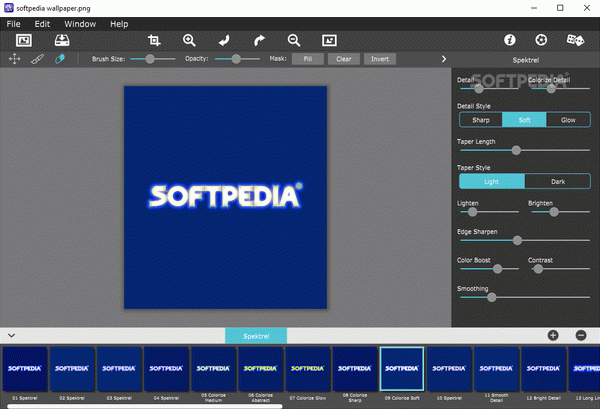
Task: Choose the 04 Spektrel preset thumbnail
Action: 166,369
